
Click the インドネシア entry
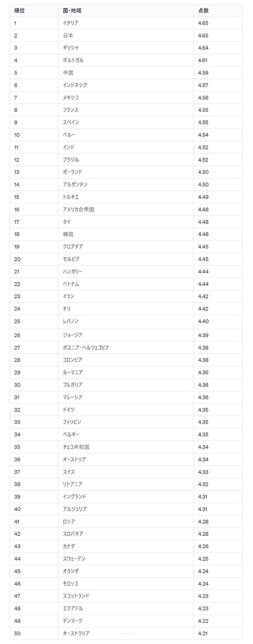click(x=75, y=85)
